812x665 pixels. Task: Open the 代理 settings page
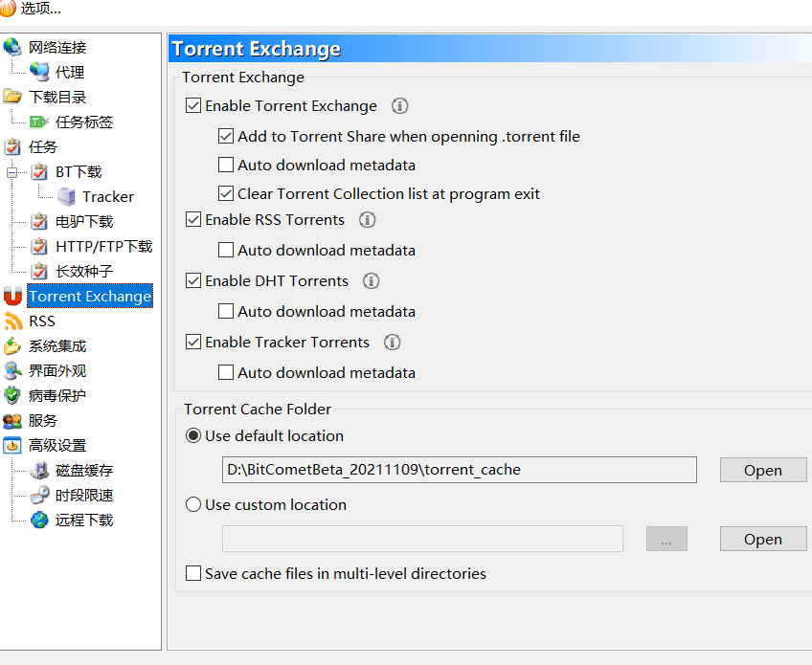pos(70,73)
